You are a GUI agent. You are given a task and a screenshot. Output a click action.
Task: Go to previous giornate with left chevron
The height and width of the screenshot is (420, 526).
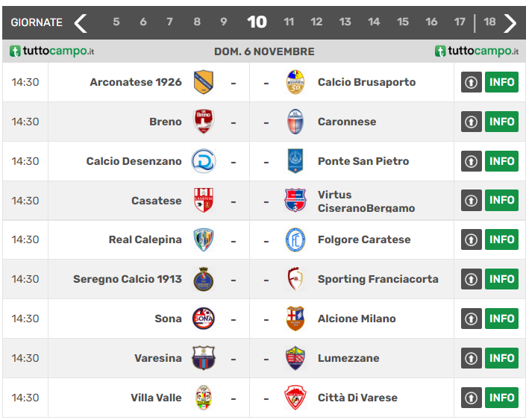coord(81,23)
